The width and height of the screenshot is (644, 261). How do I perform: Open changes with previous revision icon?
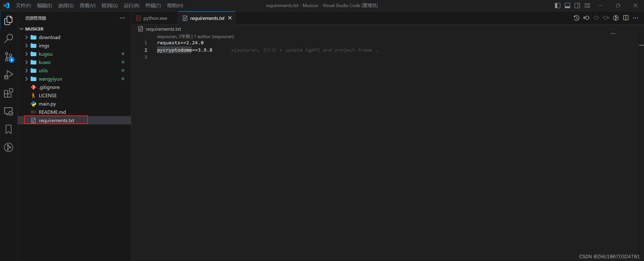point(586,18)
